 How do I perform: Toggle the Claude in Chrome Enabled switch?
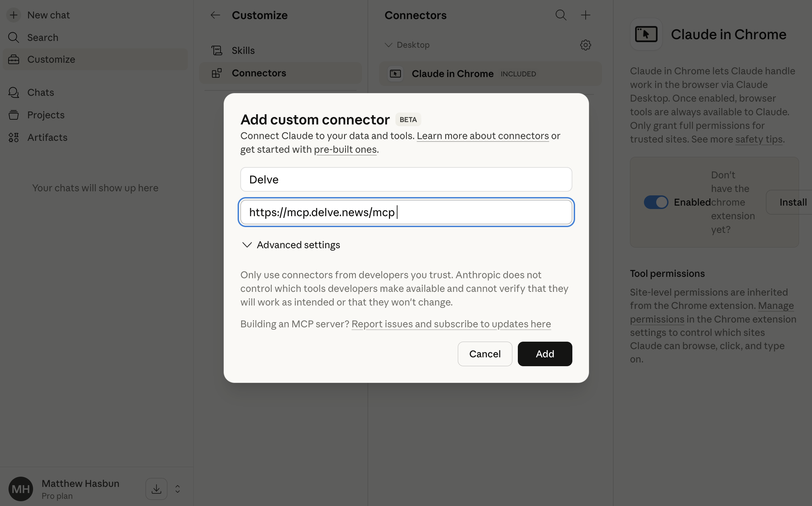pos(656,202)
